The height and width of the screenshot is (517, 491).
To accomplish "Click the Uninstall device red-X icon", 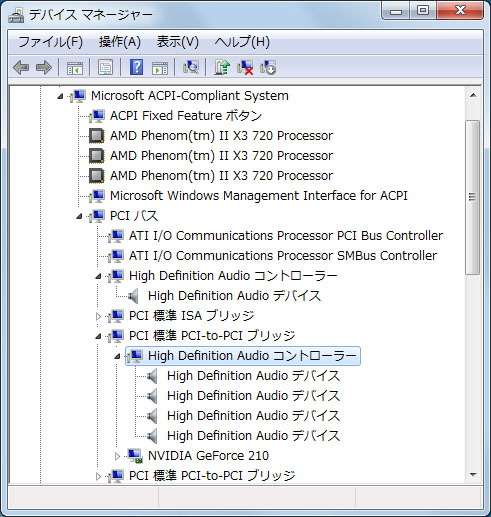I will 245,67.
